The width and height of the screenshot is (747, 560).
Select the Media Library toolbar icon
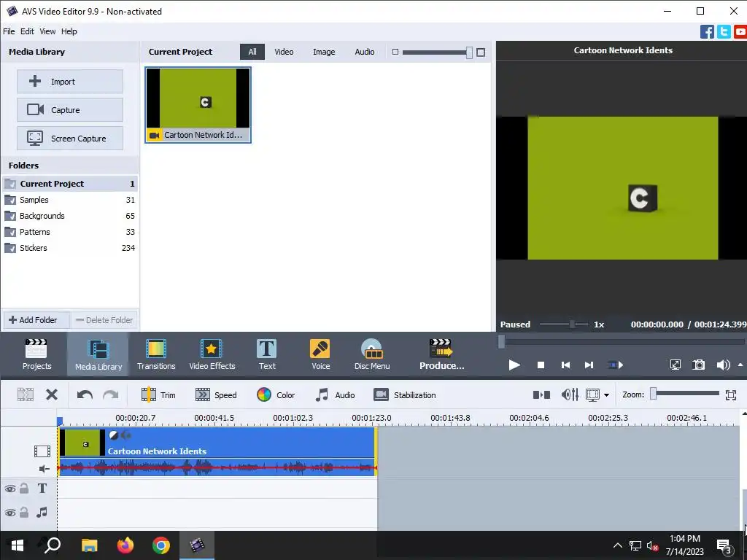(x=98, y=354)
